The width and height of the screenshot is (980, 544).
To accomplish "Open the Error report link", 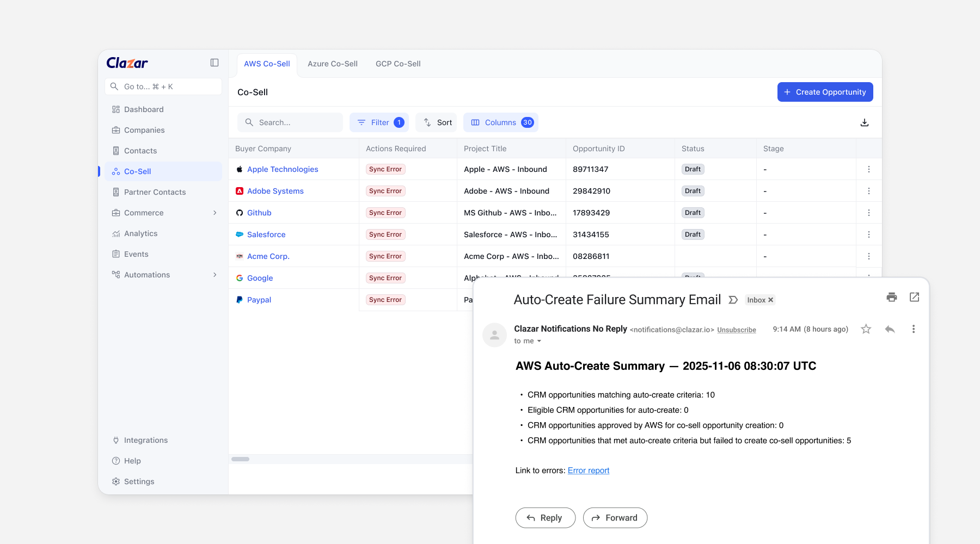I will coord(589,471).
